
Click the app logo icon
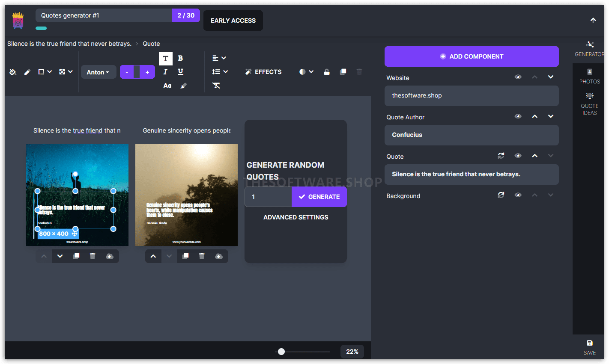pyautogui.click(x=18, y=21)
